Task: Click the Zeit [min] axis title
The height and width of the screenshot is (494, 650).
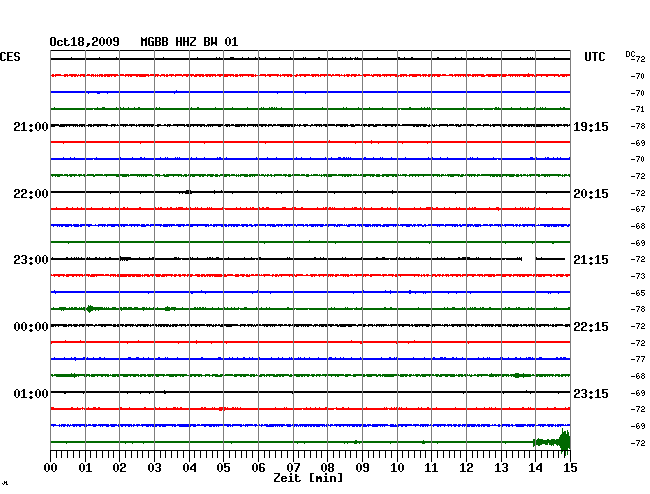Action: click(308, 478)
